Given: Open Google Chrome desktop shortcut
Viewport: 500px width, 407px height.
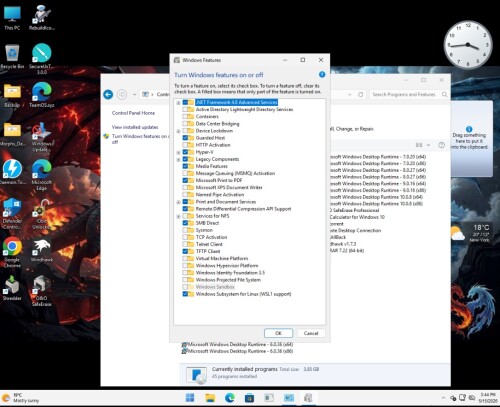Looking at the screenshot, I should (12, 252).
